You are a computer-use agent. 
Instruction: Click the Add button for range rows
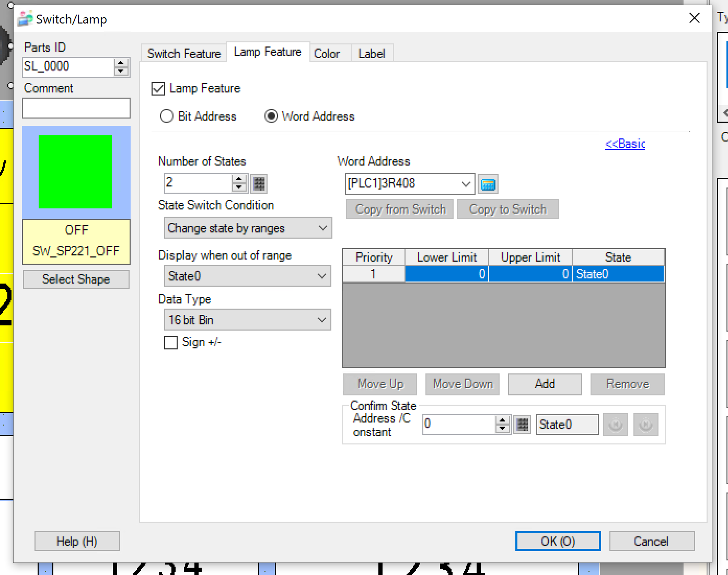[x=545, y=384]
